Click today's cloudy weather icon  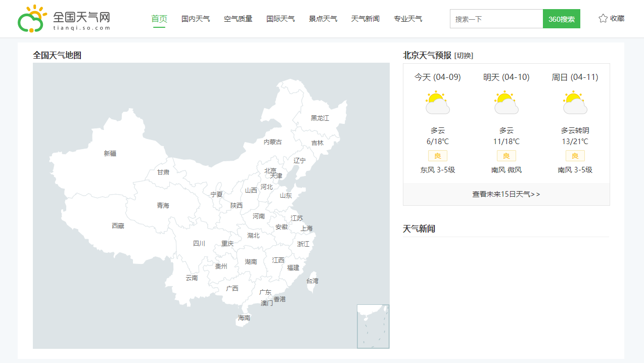coord(437,103)
